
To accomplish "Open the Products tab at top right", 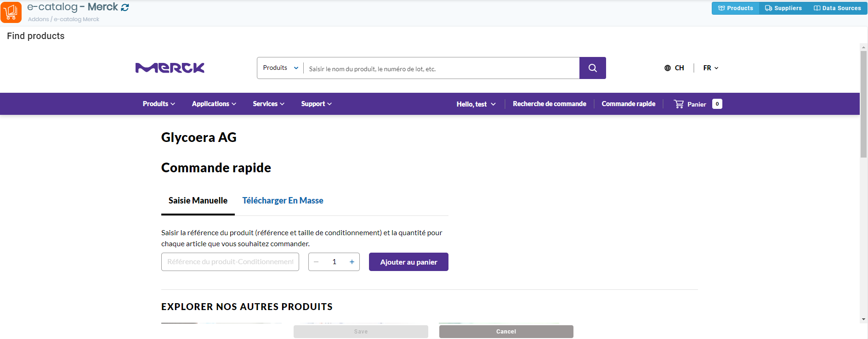I will (736, 8).
